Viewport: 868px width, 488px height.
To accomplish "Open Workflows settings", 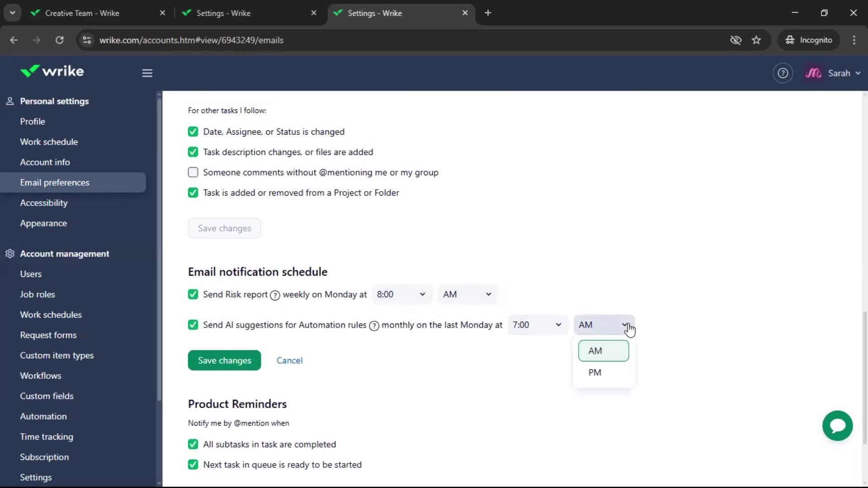I will click(x=41, y=375).
